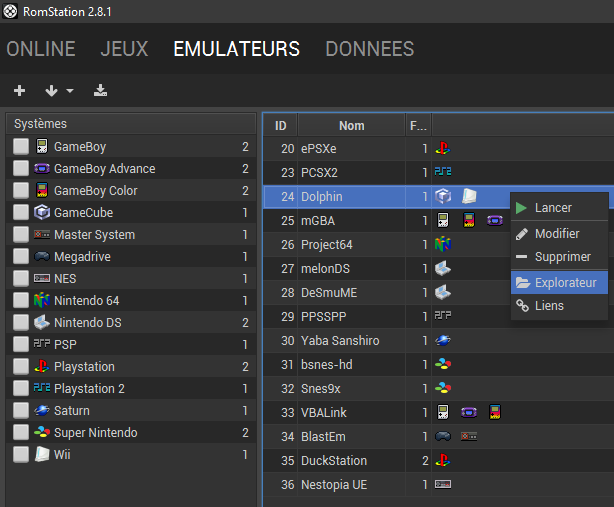This screenshot has height=507, width=614.
Task: Check the GameBoy system checkbox
Action: click(21, 147)
